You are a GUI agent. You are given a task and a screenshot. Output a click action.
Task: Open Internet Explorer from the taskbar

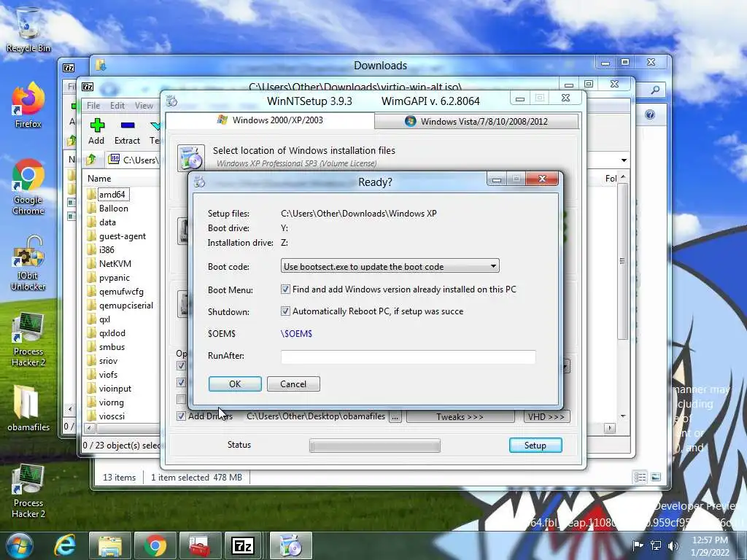click(x=65, y=545)
